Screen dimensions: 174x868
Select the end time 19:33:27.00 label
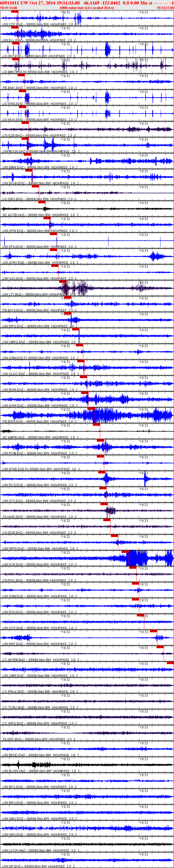(x=165, y=8)
